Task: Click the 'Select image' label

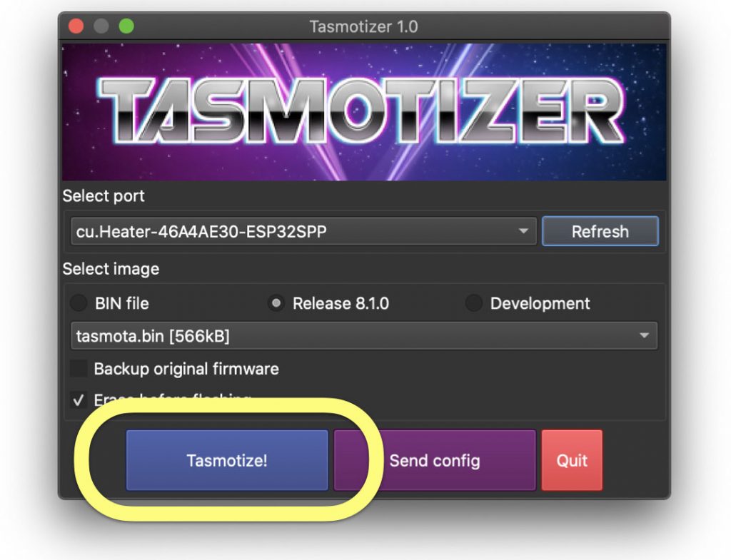Action: 111,269
